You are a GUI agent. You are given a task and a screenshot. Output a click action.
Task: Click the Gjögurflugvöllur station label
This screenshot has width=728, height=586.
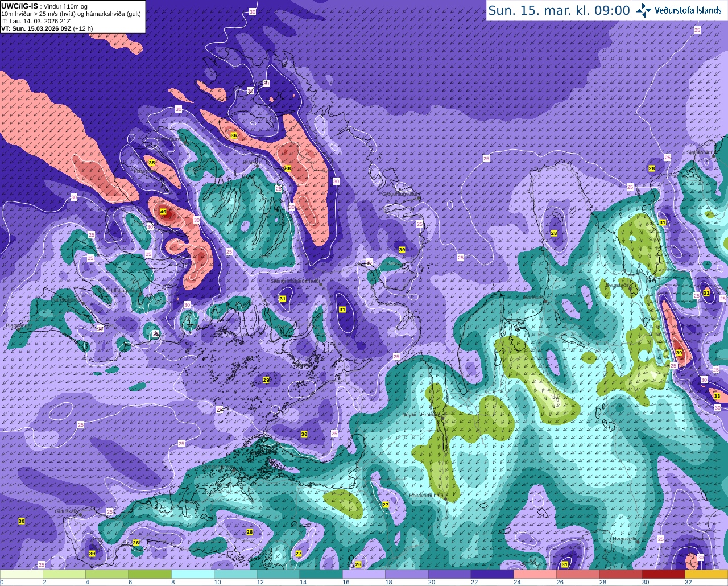tap(401, 193)
